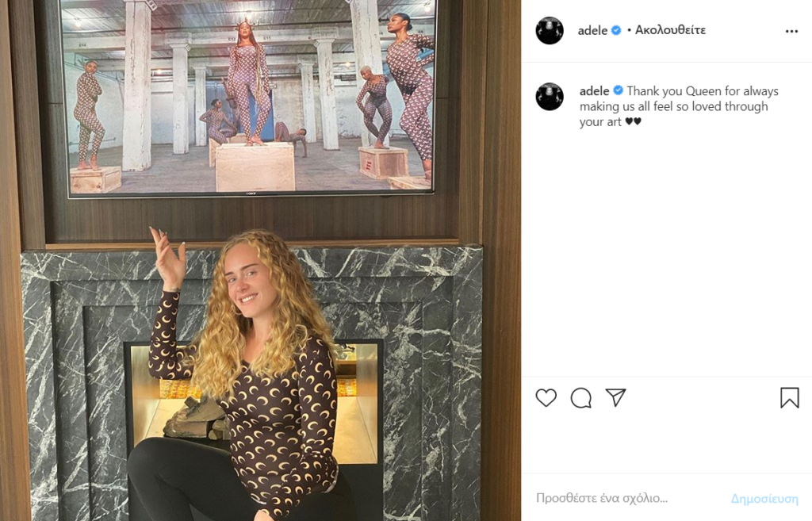Click the verified badge in the caption
Image resolution: width=812 pixels, height=521 pixels.
coord(618,90)
